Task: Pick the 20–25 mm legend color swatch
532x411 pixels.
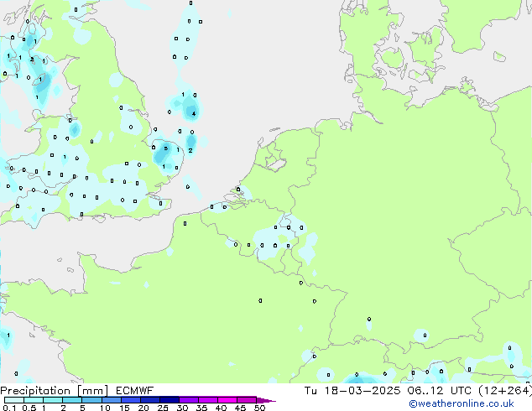Action: pyautogui.click(x=150, y=400)
